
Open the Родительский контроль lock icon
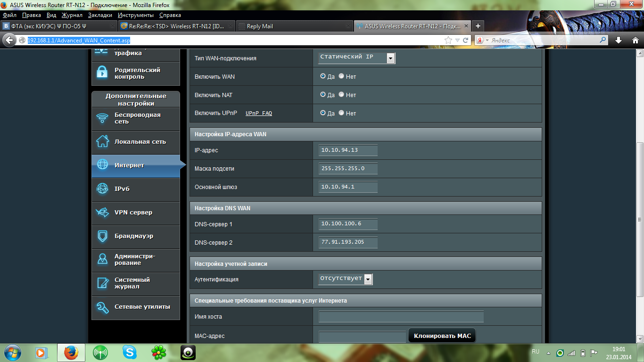[x=102, y=73]
